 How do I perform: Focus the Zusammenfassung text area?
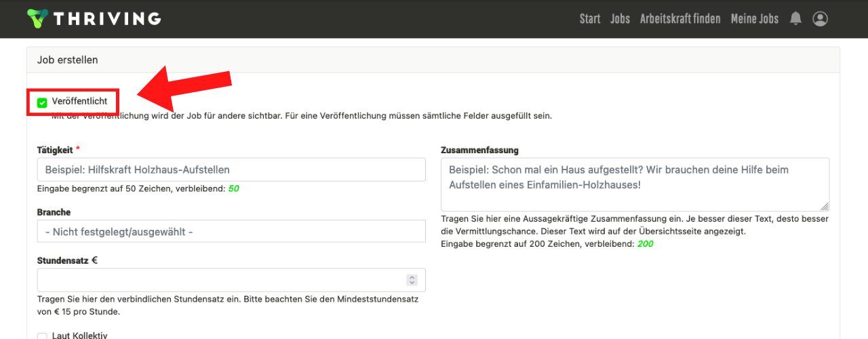pyautogui.click(x=635, y=184)
